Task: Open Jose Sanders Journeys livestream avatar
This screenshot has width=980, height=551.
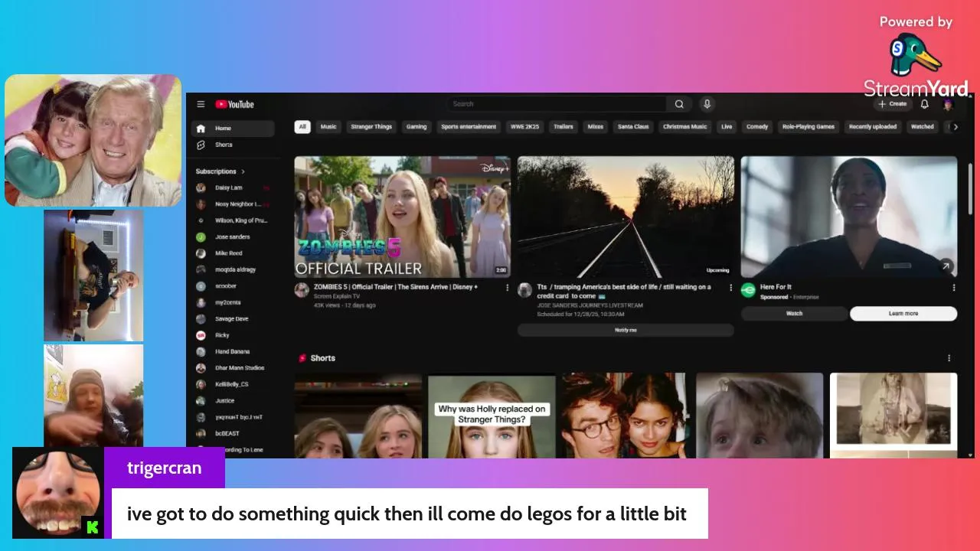Action: pyautogui.click(x=524, y=290)
